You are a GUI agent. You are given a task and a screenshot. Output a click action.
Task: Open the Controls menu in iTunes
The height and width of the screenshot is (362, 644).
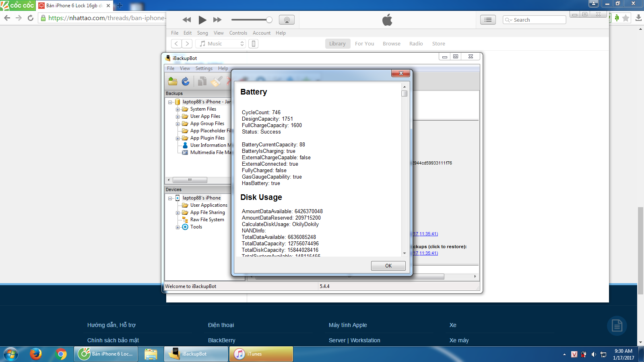(238, 33)
